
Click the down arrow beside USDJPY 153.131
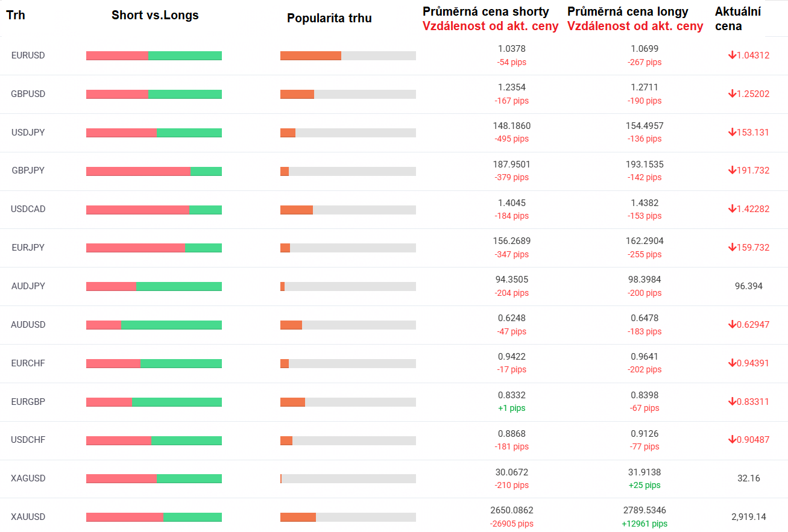732,133
